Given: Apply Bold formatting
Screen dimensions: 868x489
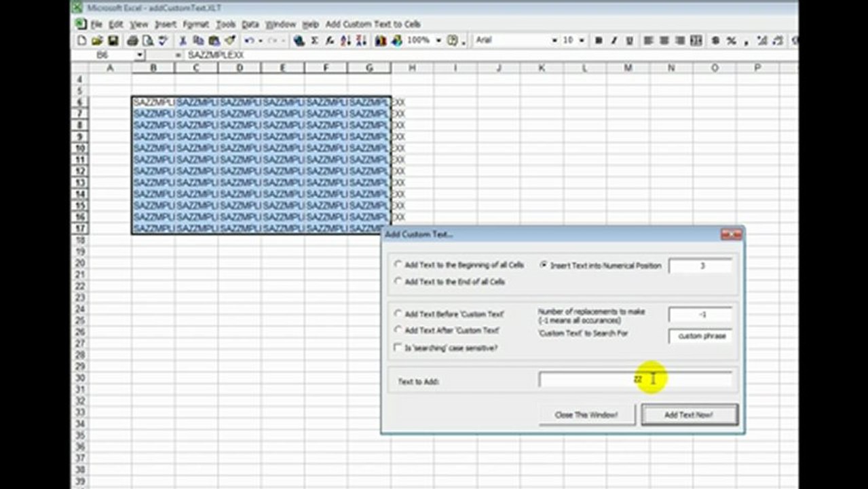Looking at the screenshot, I should pyautogui.click(x=599, y=41).
